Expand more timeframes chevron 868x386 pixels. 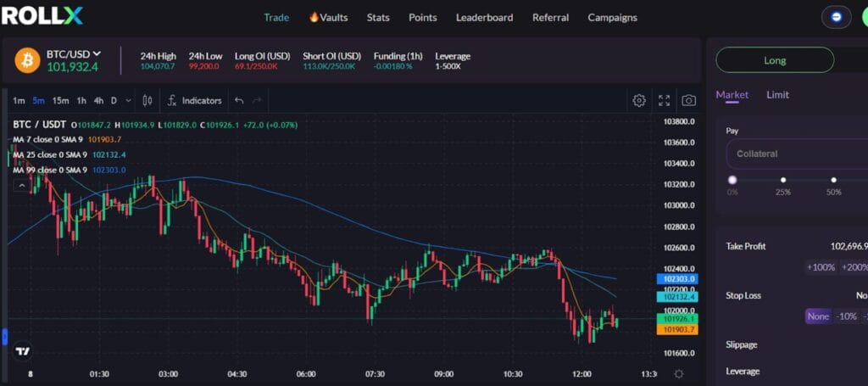pos(129,101)
